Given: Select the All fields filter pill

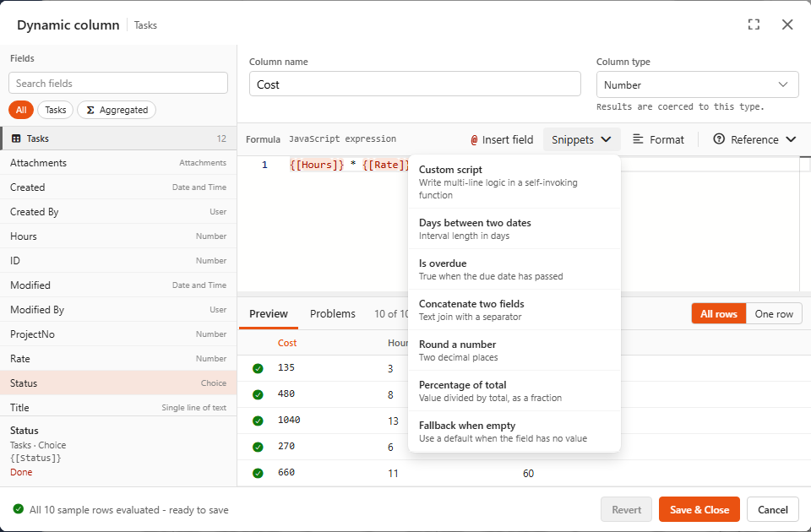Looking at the screenshot, I should click(21, 110).
